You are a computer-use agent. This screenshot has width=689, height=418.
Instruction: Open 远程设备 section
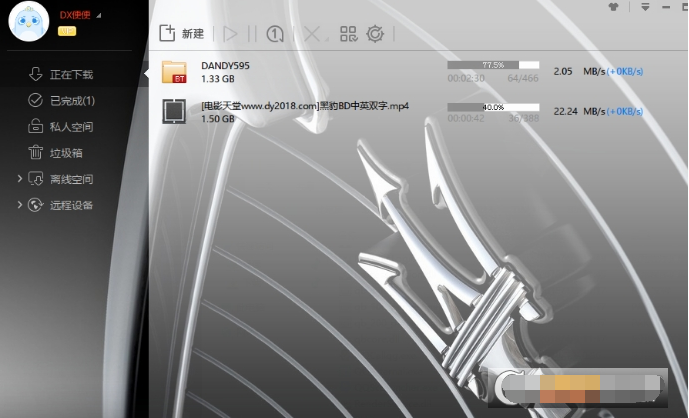[x=72, y=205]
